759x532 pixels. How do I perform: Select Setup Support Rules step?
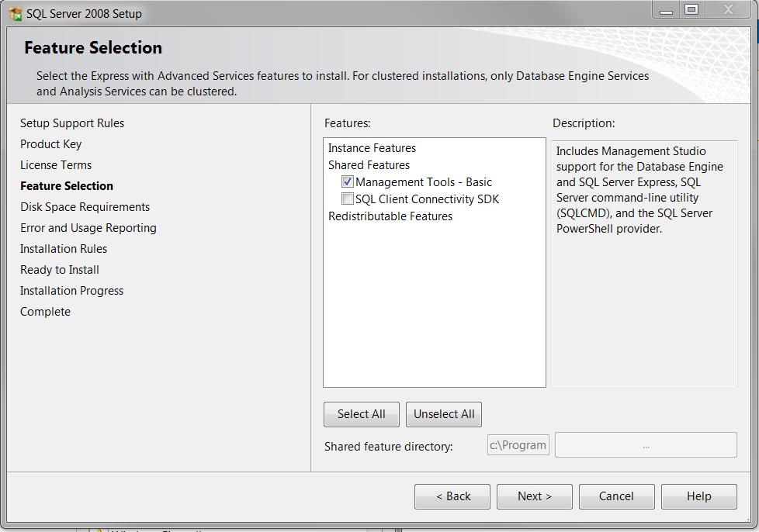pyautogui.click(x=72, y=123)
